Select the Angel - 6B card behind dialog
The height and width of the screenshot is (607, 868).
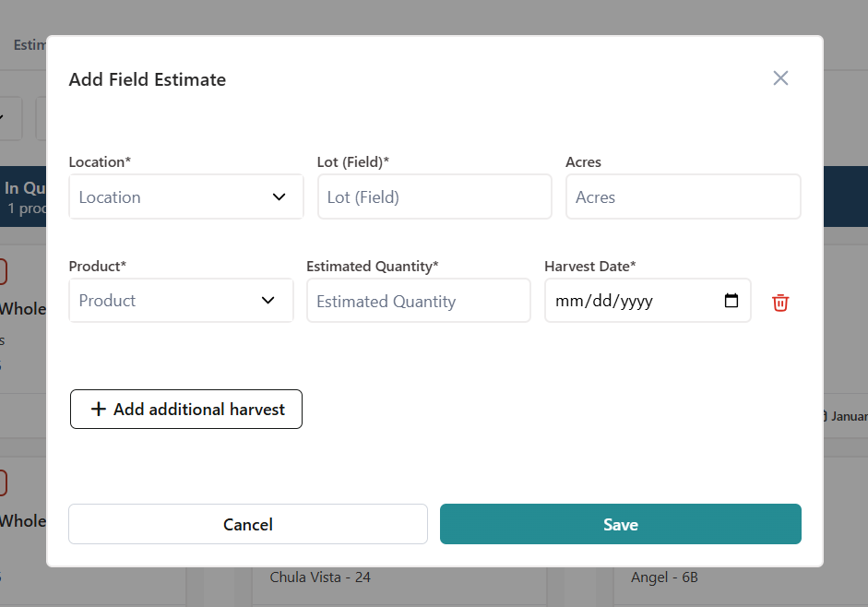663,577
